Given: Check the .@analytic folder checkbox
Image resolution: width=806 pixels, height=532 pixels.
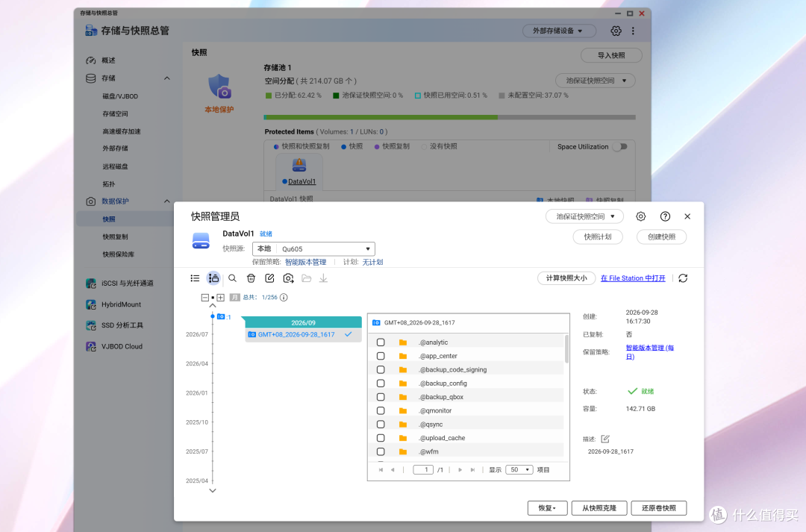Looking at the screenshot, I should 381,342.
